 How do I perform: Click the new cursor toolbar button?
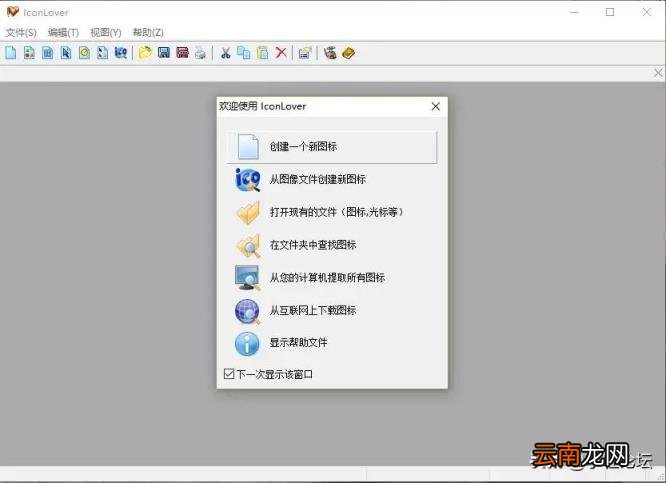point(66,53)
